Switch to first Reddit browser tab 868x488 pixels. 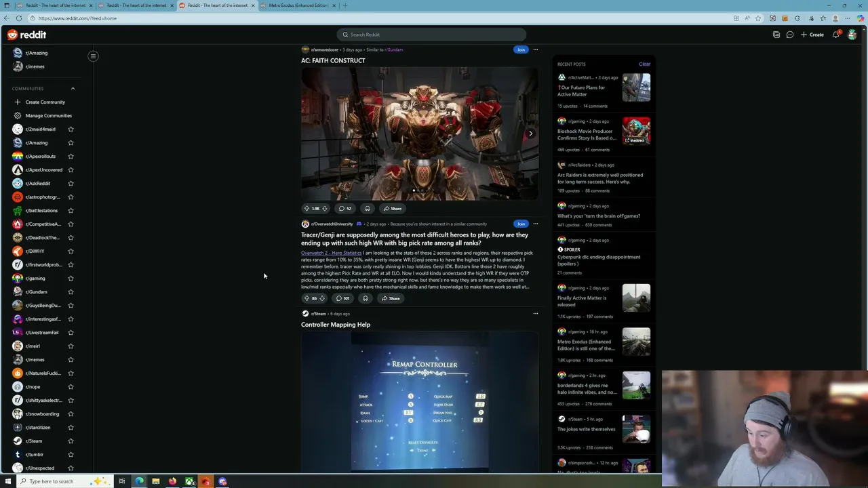point(55,5)
